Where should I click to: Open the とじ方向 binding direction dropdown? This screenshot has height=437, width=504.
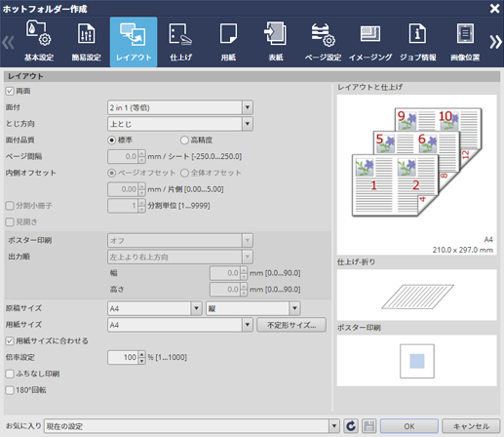tap(180, 124)
